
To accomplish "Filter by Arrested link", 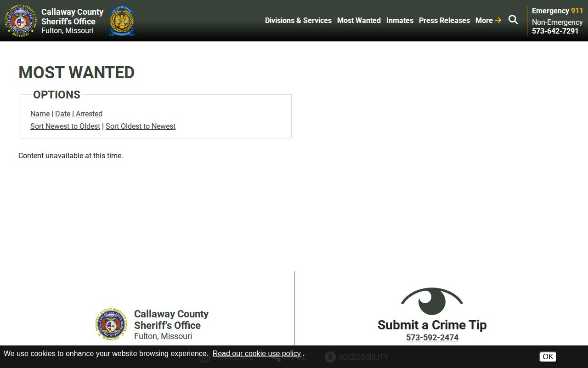I will (89, 114).
